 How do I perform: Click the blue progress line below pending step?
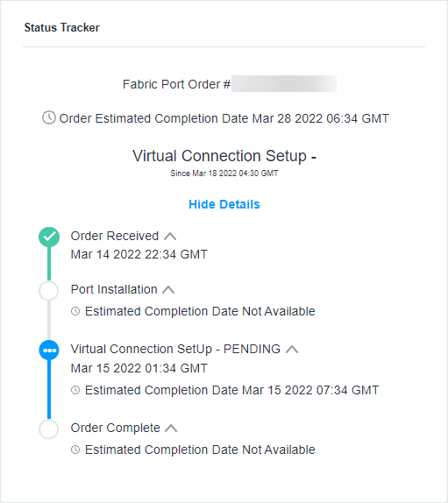49,389
